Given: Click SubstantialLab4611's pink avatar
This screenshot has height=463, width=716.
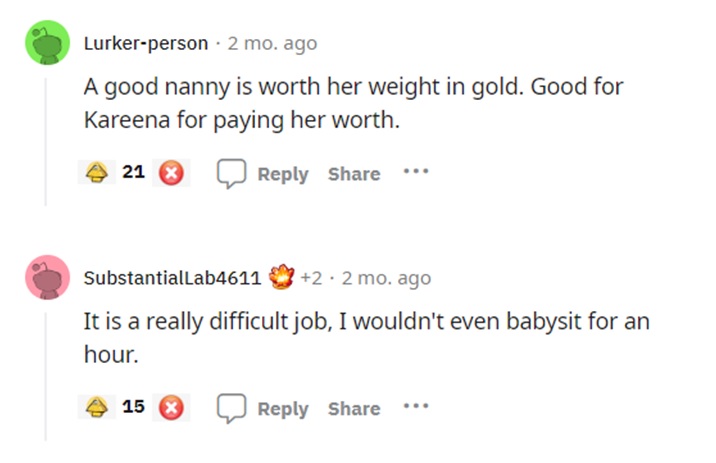Looking at the screenshot, I should point(46,279).
